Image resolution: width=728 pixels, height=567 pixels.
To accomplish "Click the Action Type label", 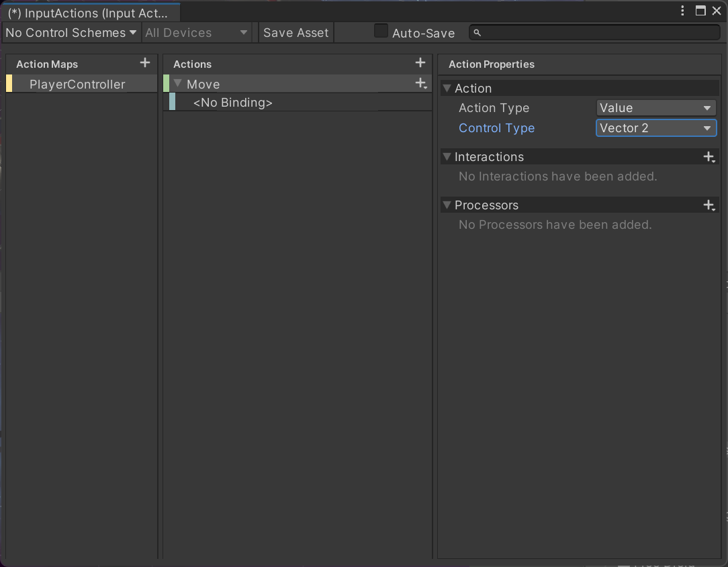I will [x=494, y=108].
